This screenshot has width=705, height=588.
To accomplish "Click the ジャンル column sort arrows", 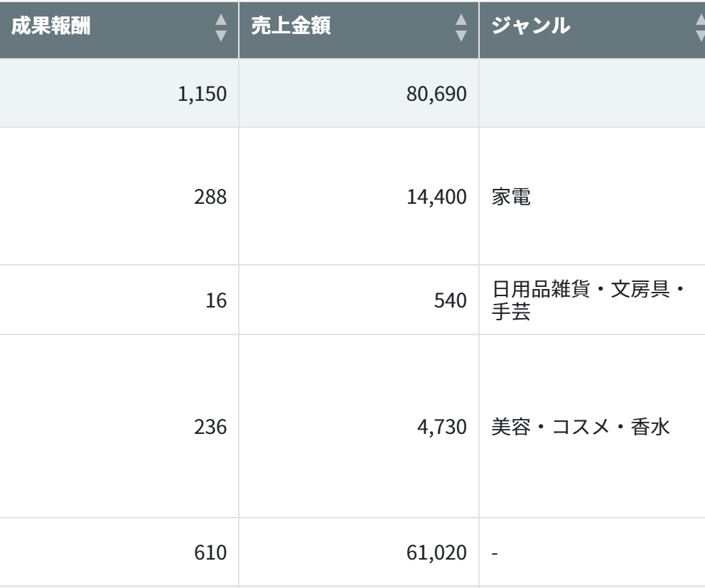I will click(x=699, y=28).
